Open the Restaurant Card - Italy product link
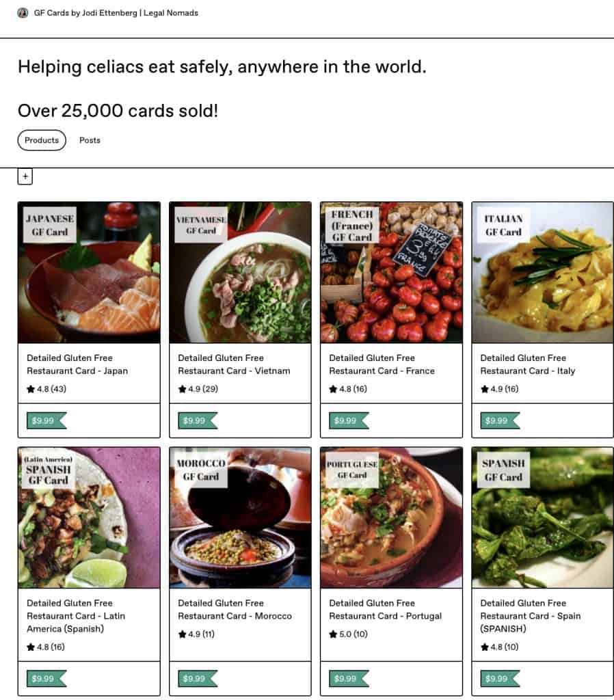This screenshot has width=614, height=700. tap(529, 364)
